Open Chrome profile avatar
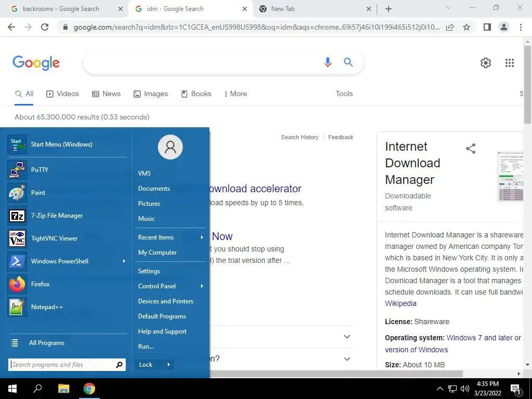The image size is (532, 399). pos(504,27)
